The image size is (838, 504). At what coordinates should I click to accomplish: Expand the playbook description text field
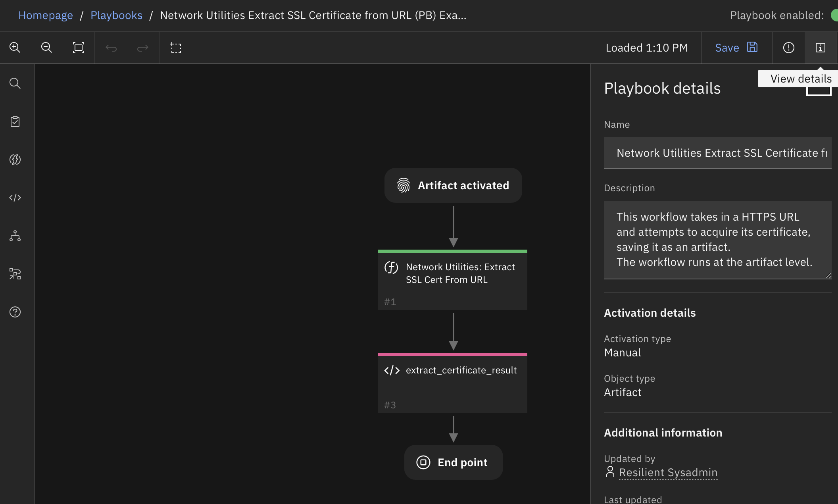(828, 275)
